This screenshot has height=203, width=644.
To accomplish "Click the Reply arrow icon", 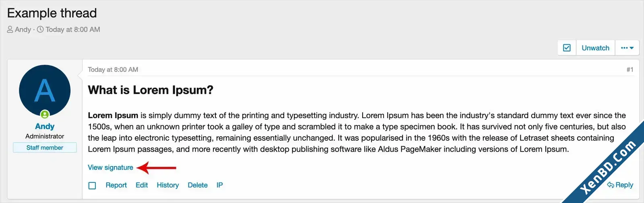I will [611, 185].
